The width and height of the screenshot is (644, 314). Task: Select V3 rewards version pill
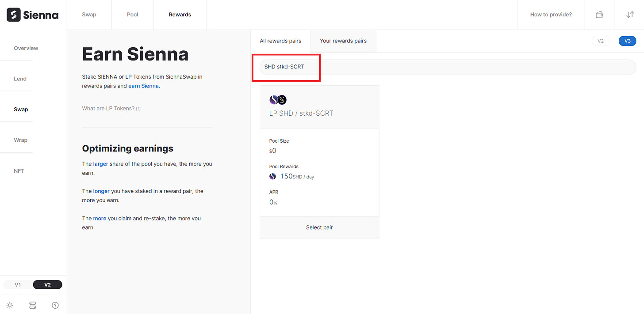pyautogui.click(x=627, y=41)
